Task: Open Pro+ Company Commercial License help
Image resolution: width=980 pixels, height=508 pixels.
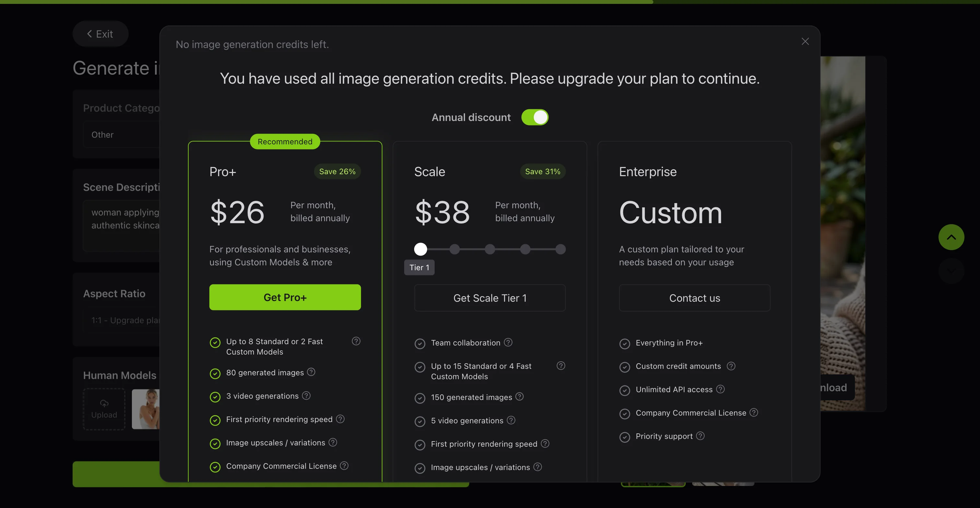Action: (344, 466)
